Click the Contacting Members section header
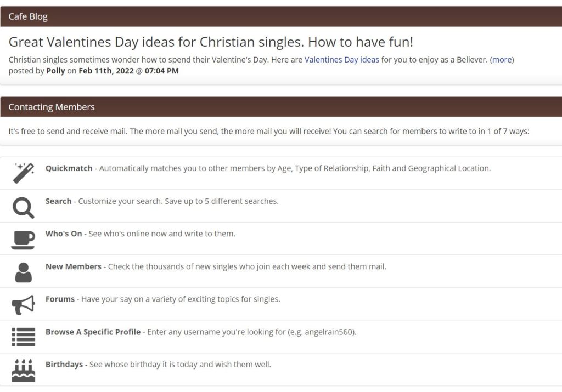562x392 pixels. click(x=281, y=107)
